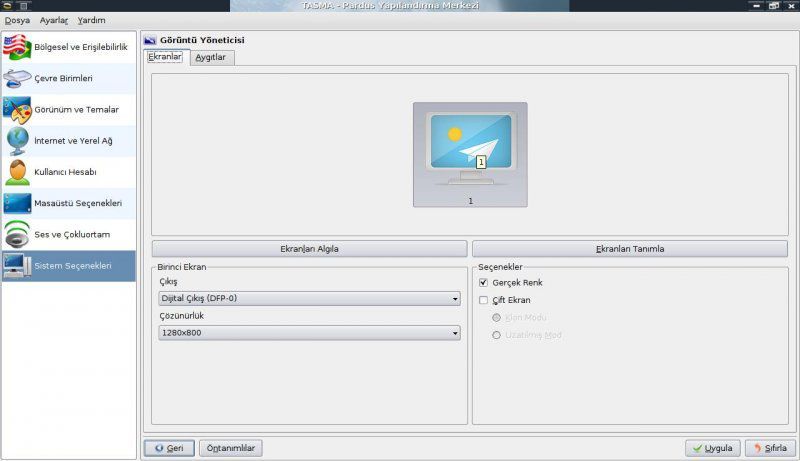Select the Klon Modu radio button
Screen dimensions: 800x461
(496, 318)
